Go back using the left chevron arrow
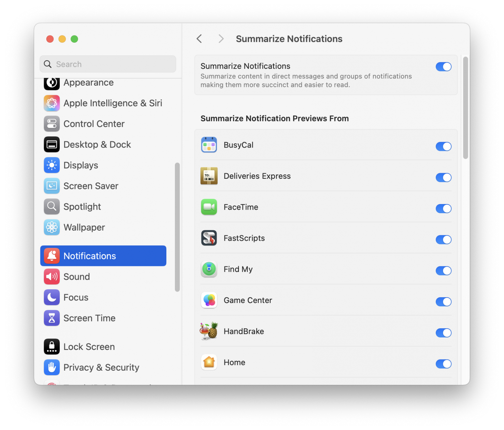This screenshot has width=504, height=430. coord(199,39)
